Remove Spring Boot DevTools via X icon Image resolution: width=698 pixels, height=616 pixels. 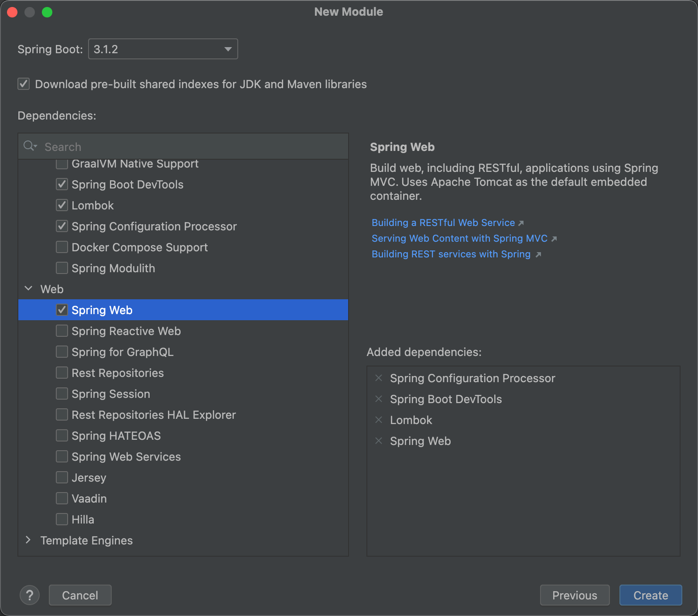379,399
